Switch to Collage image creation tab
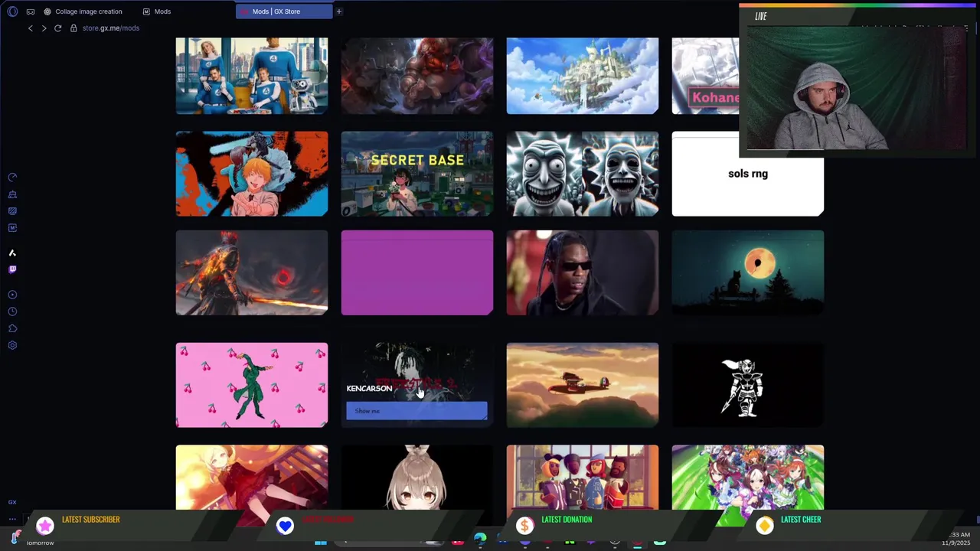This screenshot has height=551, width=980. (x=83, y=11)
